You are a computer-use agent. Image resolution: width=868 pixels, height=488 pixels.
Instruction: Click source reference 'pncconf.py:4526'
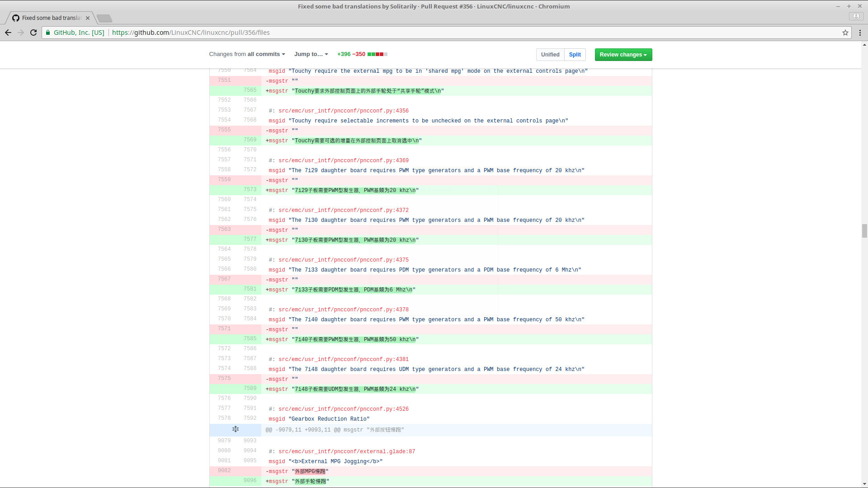point(344,409)
